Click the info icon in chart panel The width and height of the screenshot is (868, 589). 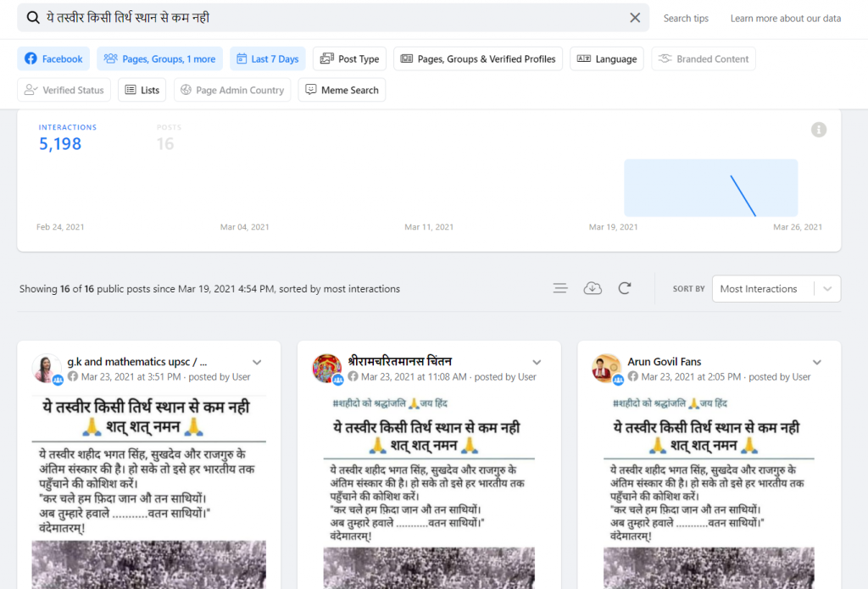818,130
